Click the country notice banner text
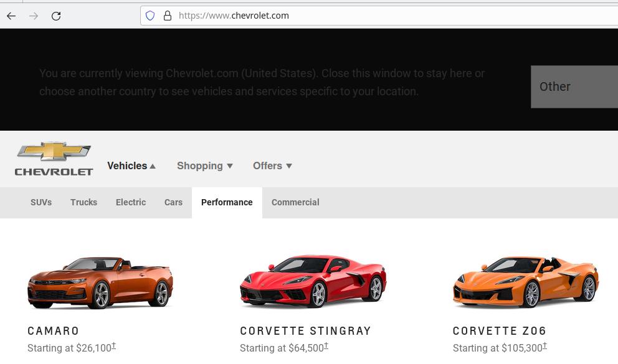Image resolution: width=618 pixels, height=364 pixels. (x=262, y=82)
